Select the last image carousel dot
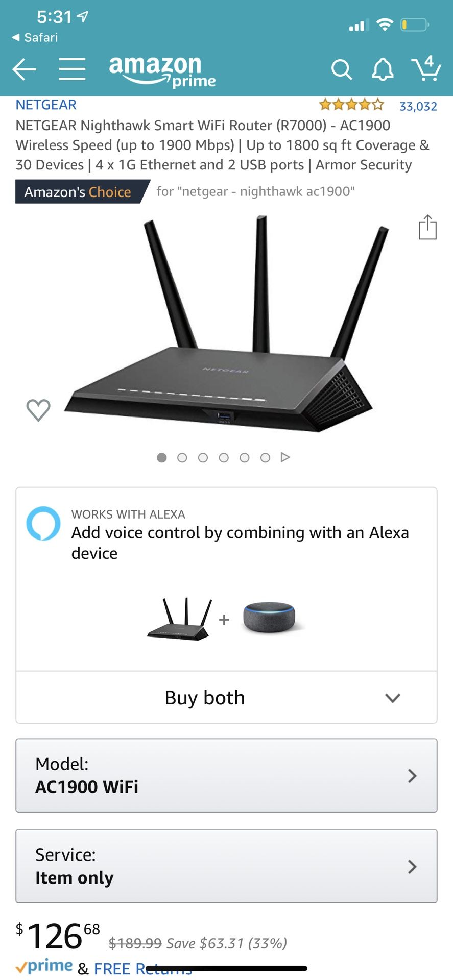Screen dimensions: 453x980 click(x=265, y=458)
